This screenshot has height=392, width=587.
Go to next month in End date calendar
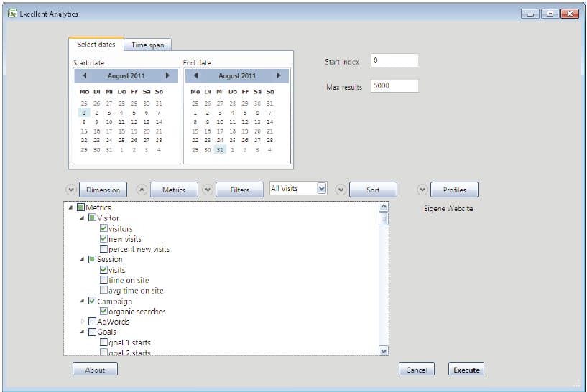(x=279, y=75)
